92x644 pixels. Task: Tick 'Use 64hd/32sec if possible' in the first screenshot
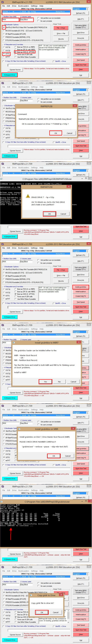pos(16,57)
